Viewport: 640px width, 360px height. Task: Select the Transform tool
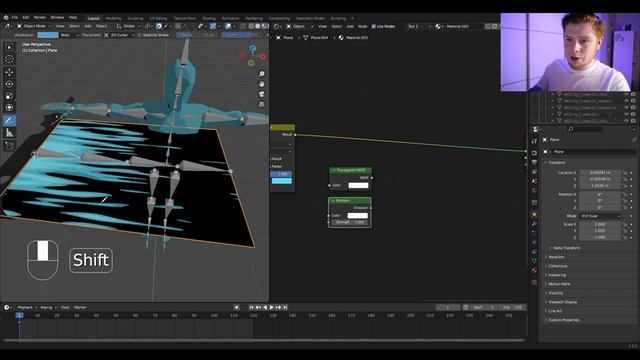pos(9,108)
